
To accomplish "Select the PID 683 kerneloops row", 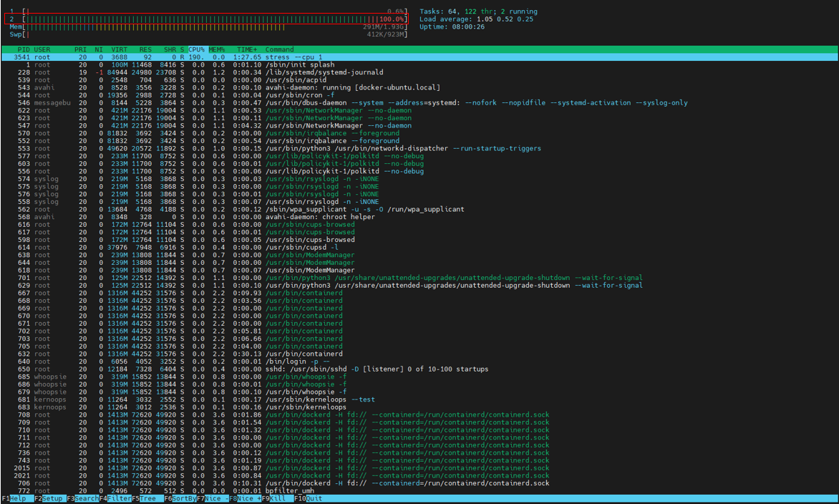I will [x=419, y=407].
